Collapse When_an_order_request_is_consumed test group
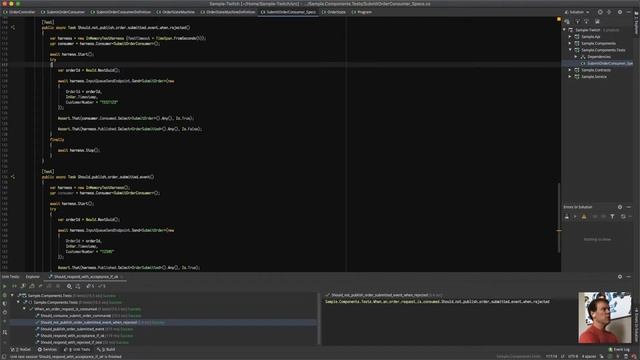 coord(24,309)
